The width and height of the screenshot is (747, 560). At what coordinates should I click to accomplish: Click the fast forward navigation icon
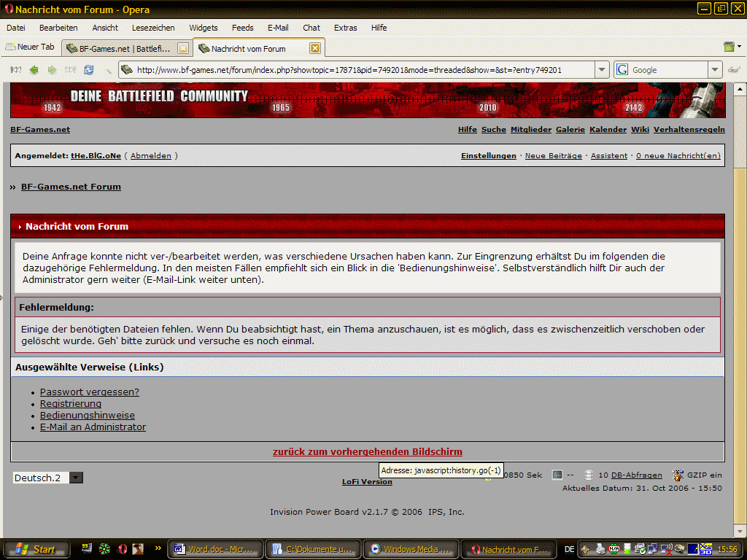71,70
